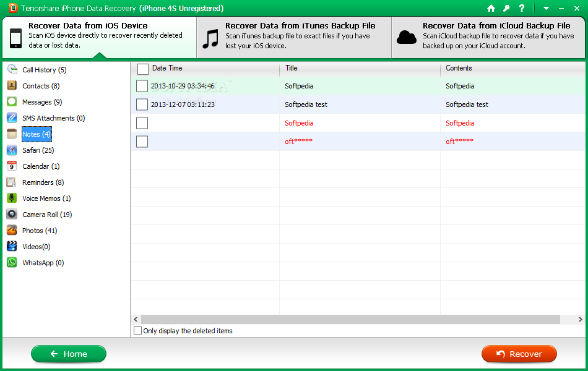Click the red Softpedia Contents cell

(460, 123)
